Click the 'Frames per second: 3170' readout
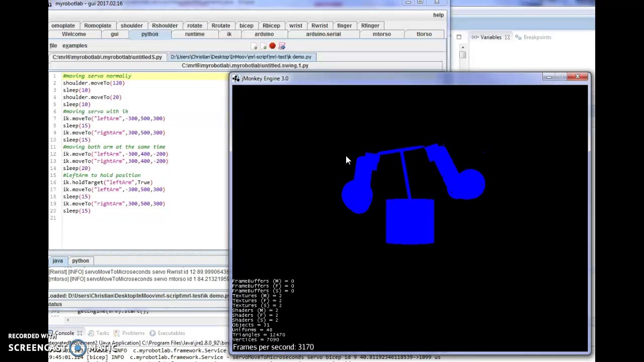This screenshot has height=362, width=644. pos(273,347)
